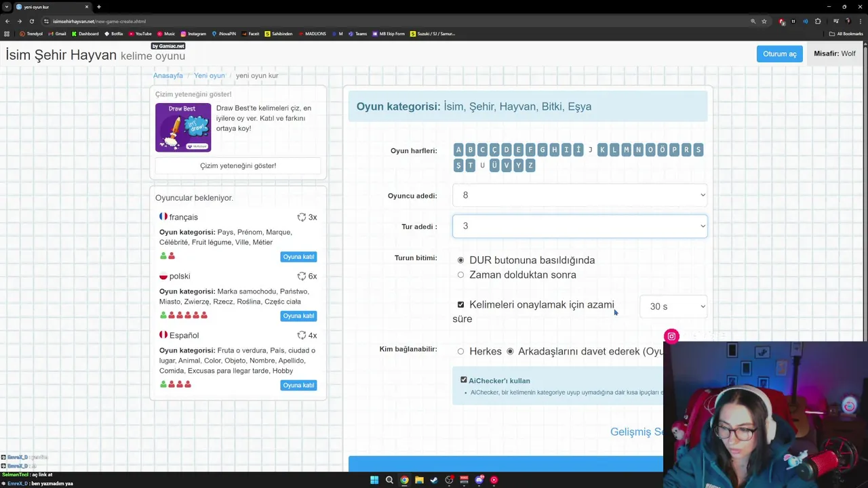Open Discord from taskbar
Image resolution: width=868 pixels, height=488 pixels.
(479, 480)
